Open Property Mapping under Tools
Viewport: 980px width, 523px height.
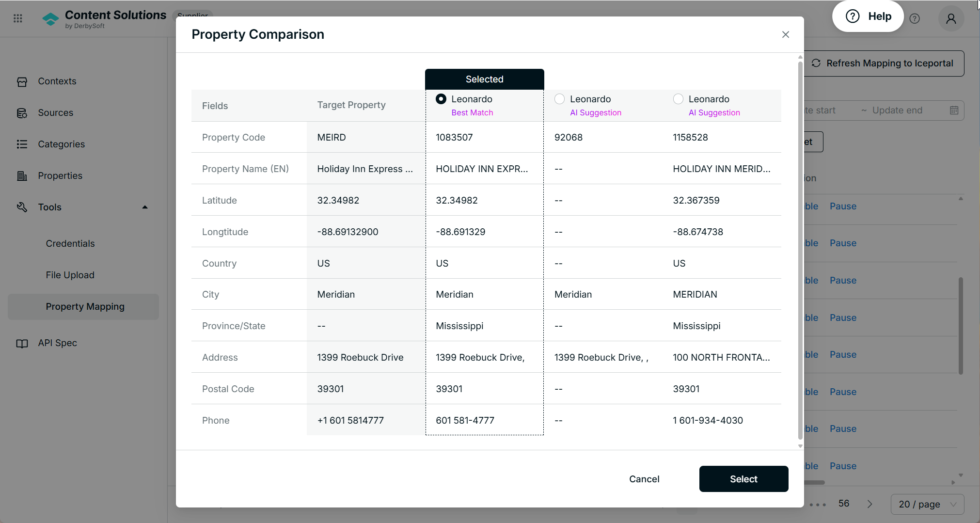pyautogui.click(x=83, y=307)
